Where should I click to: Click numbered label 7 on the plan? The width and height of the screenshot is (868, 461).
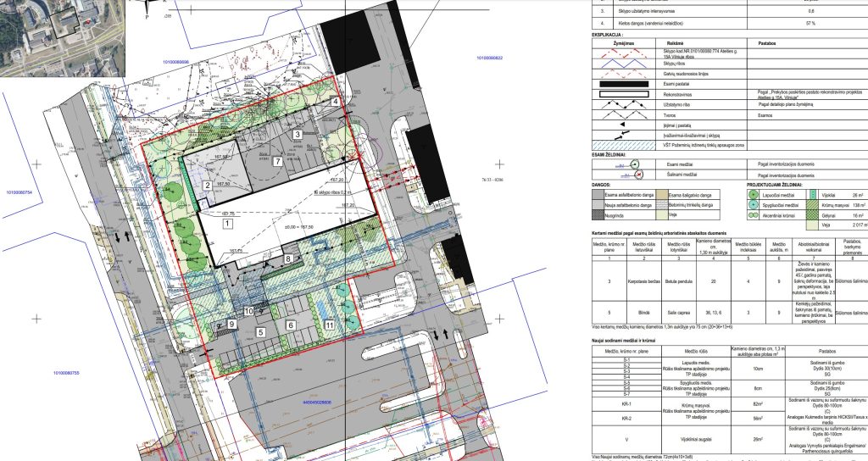pos(278,162)
